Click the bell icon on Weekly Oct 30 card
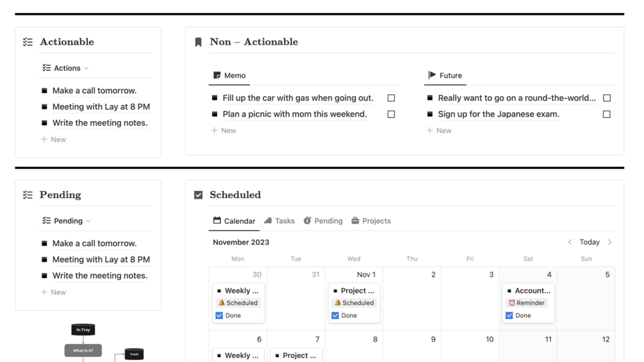 221,303
